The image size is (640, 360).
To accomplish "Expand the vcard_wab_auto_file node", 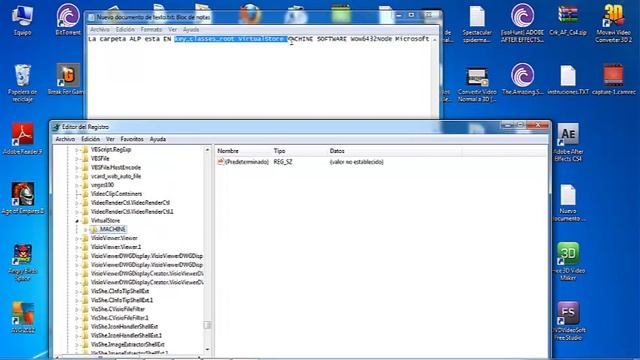I will pos(77,176).
